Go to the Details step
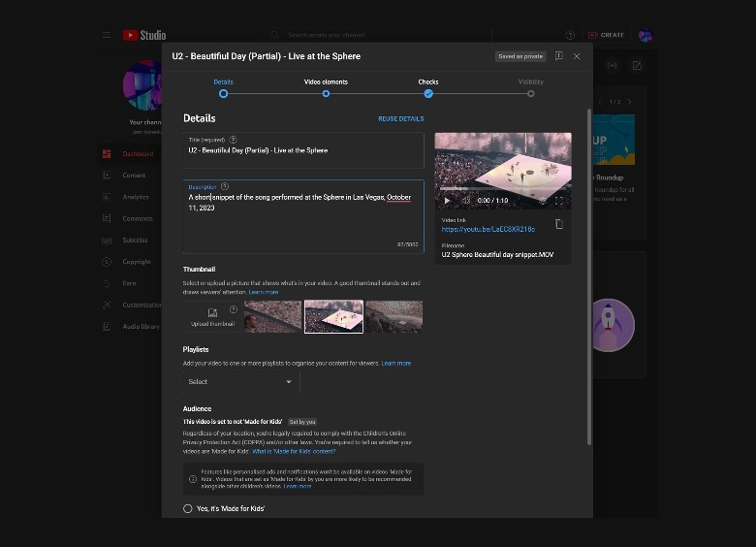The width and height of the screenshot is (756, 547). click(x=223, y=88)
